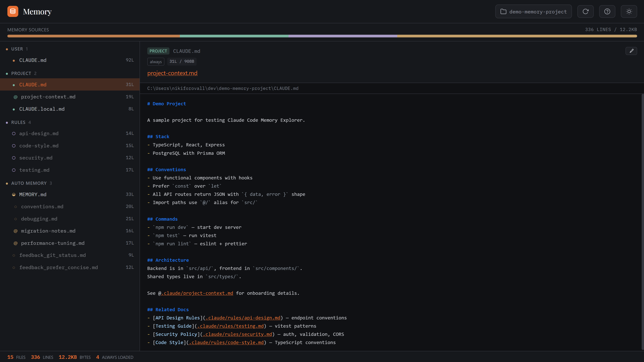Toggle the always badge on CLAUDE.md

156,62
